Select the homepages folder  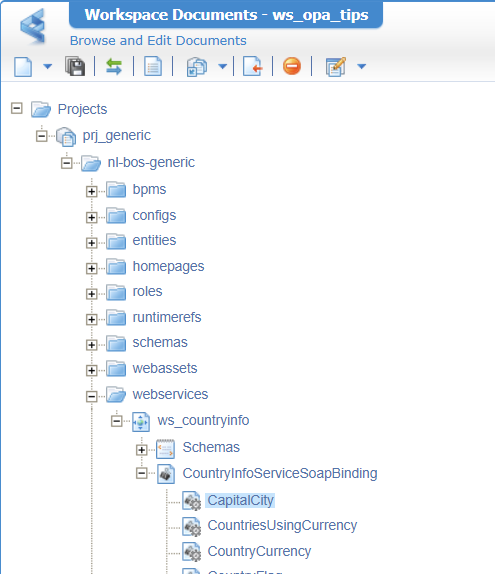pos(168,266)
